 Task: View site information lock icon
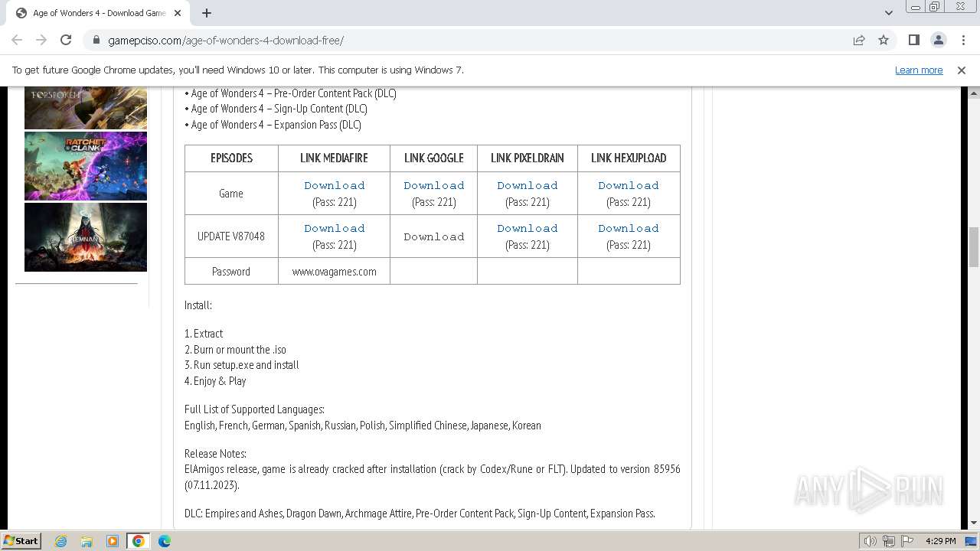pos(96,40)
